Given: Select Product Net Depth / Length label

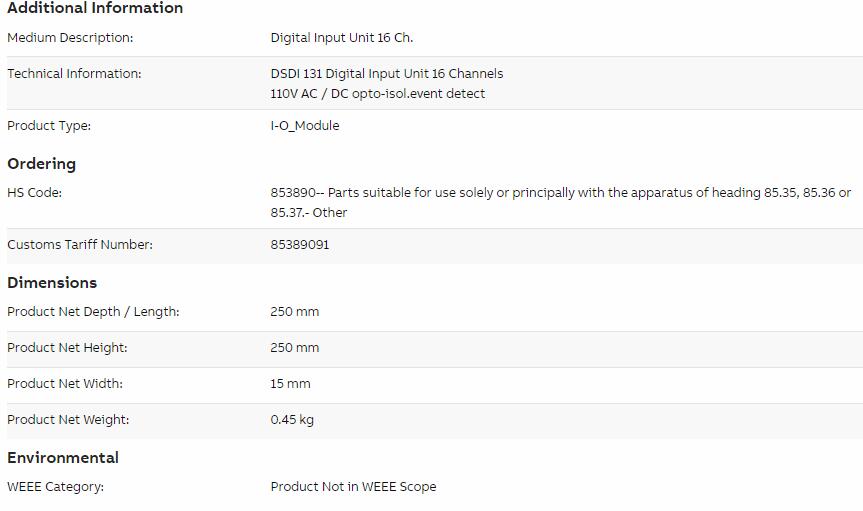Looking at the screenshot, I should [x=93, y=312].
